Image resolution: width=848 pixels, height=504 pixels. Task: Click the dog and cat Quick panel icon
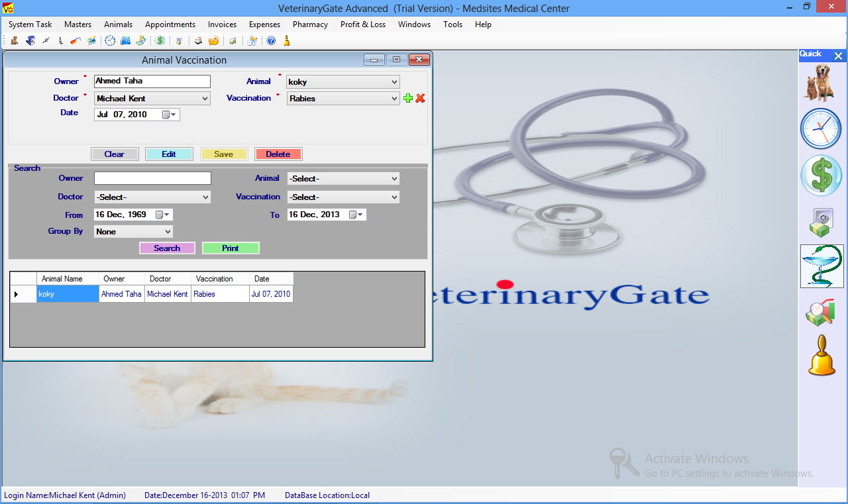coord(821,83)
